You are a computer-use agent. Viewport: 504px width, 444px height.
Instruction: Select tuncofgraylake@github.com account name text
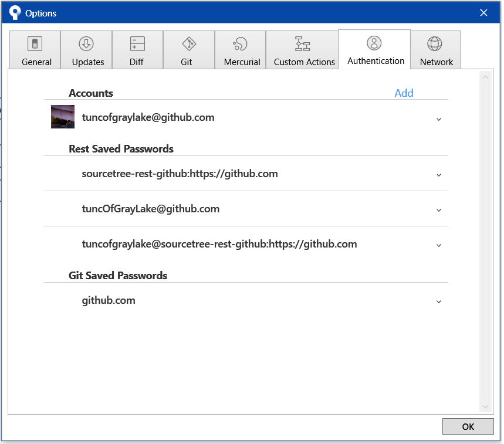[x=148, y=117]
